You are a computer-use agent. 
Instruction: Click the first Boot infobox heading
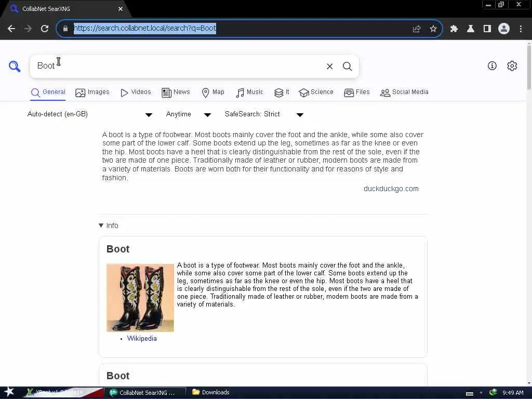tap(118, 249)
